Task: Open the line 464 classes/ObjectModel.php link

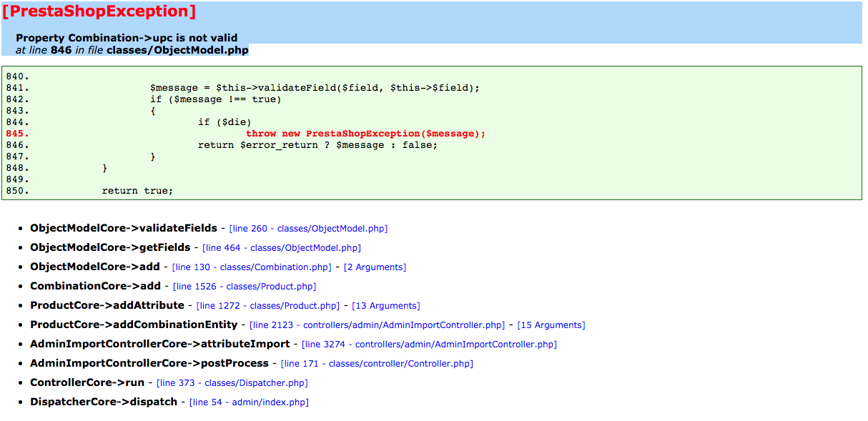Action: (282, 248)
